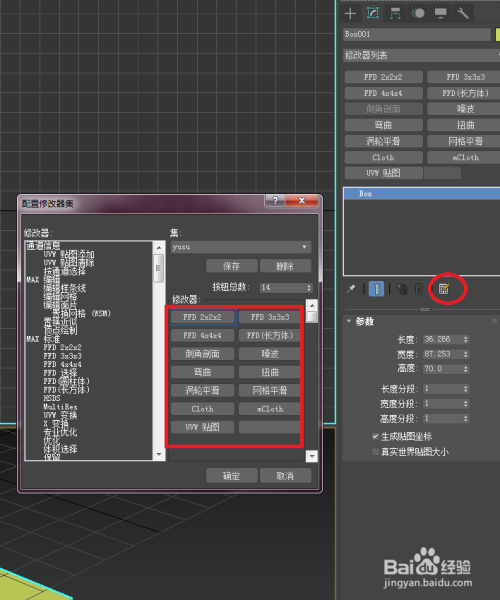
Task: Click 按钮总数 value field showing 14
Action: point(283,287)
